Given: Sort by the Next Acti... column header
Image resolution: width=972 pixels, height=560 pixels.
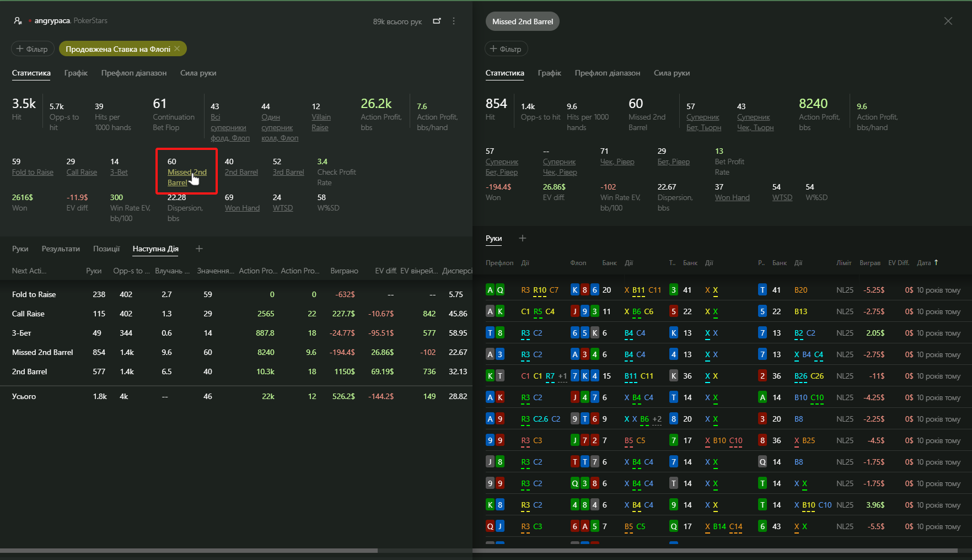Looking at the screenshot, I should coord(29,271).
